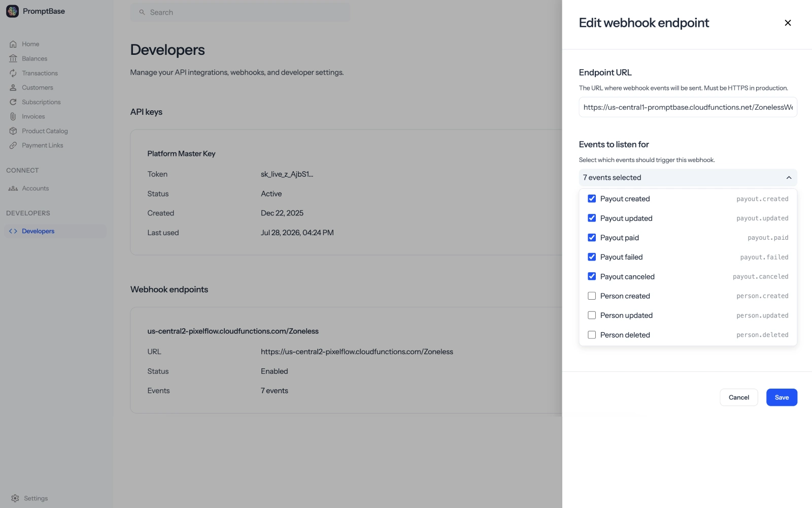Click the Payment Links chain icon
Image resolution: width=812 pixels, height=508 pixels.
click(13, 145)
